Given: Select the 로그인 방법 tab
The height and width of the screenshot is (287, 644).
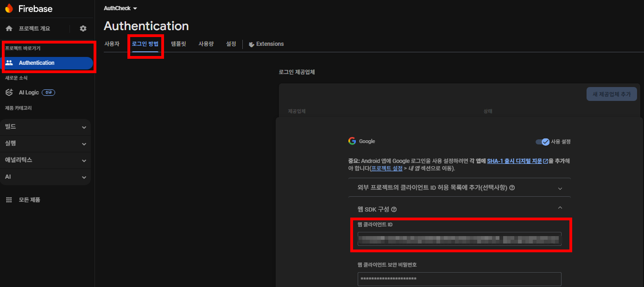Looking at the screenshot, I should (x=145, y=44).
